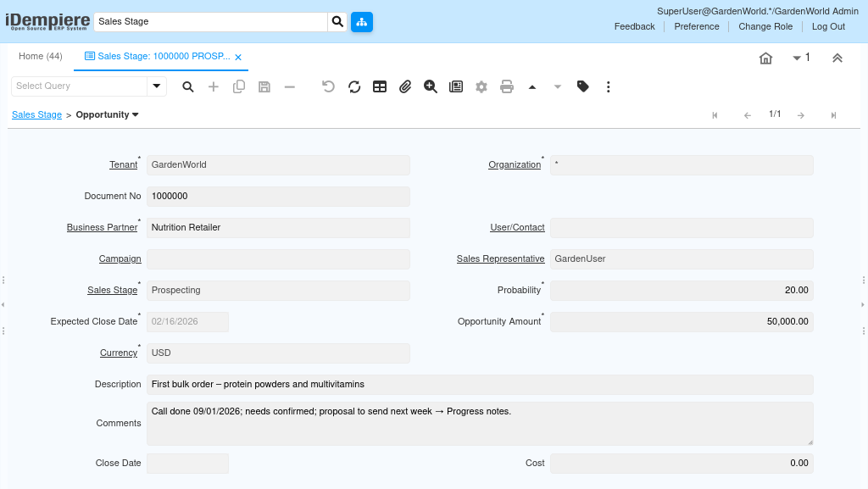Viewport: 868px width, 489px height.
Task: Close the Sales Stage tab
Action: coord(238,57)
